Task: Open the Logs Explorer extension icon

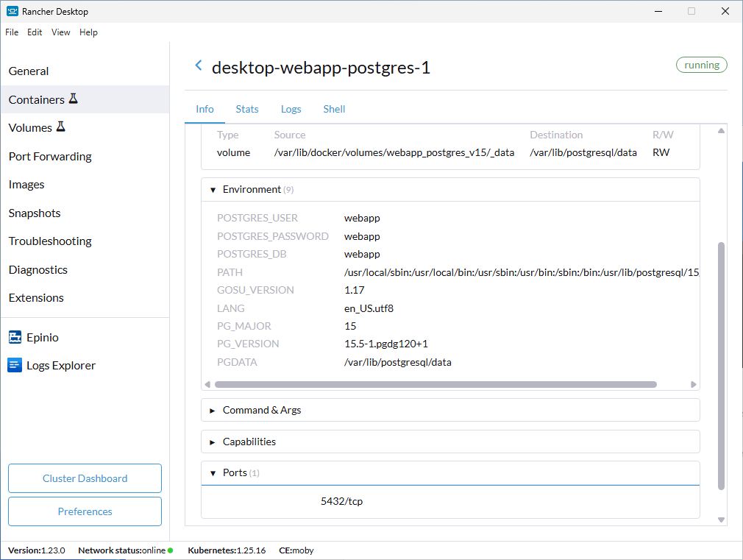Action: (x=15, y=365)
